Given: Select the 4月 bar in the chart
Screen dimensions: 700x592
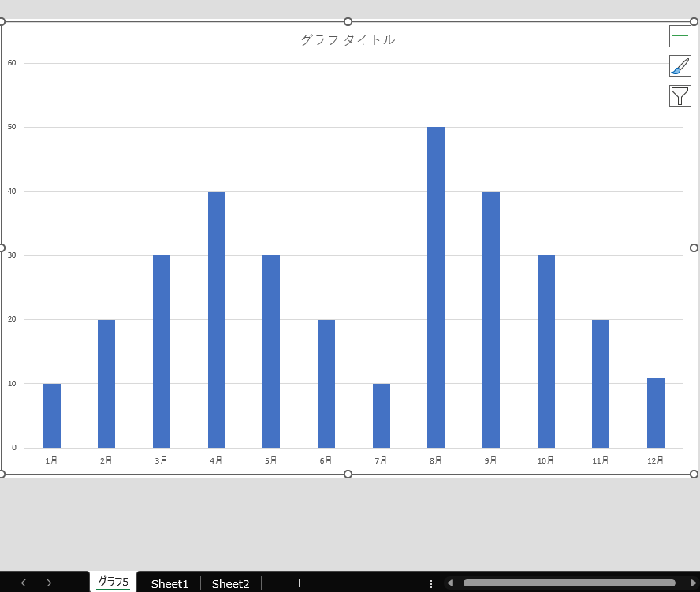Looking at the screenshot, I should [x=217, y=320].
